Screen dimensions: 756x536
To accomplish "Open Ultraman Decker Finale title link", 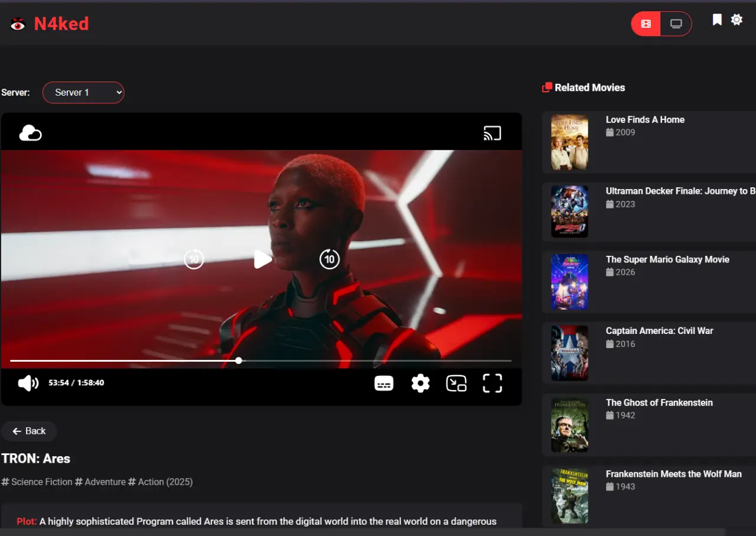I will (680, 191).
